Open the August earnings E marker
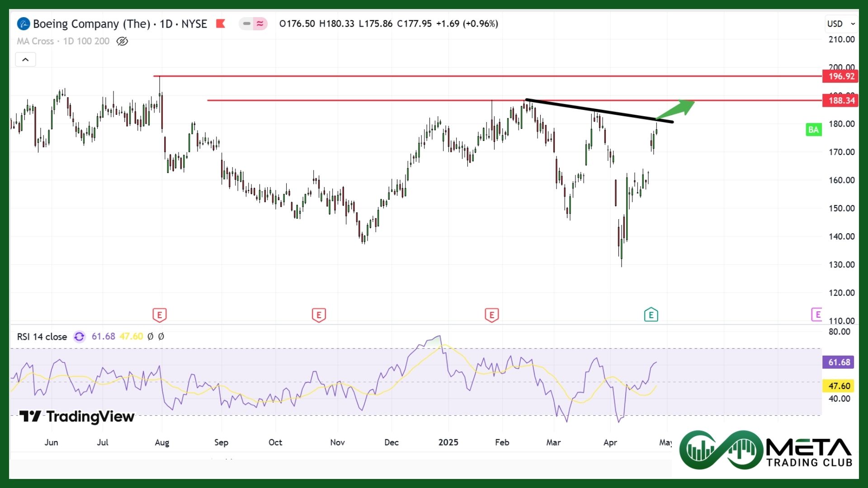868x488 pixels. pyautogui.click(x=160, y=315)
